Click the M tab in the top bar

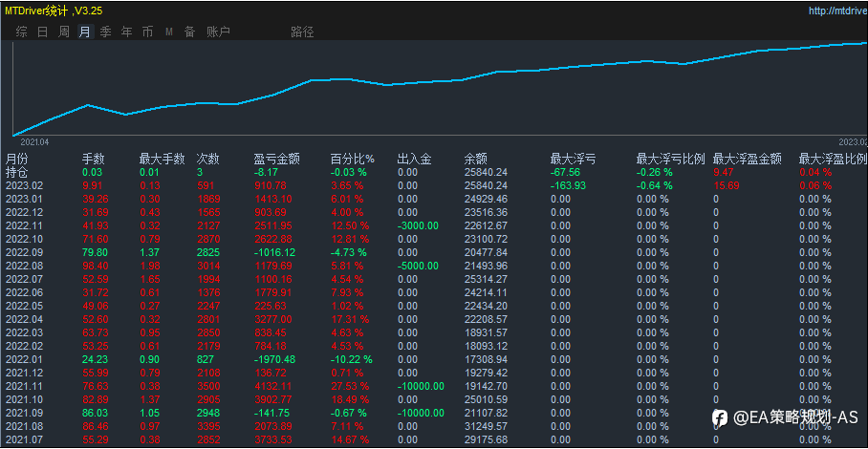coord(169,32)
